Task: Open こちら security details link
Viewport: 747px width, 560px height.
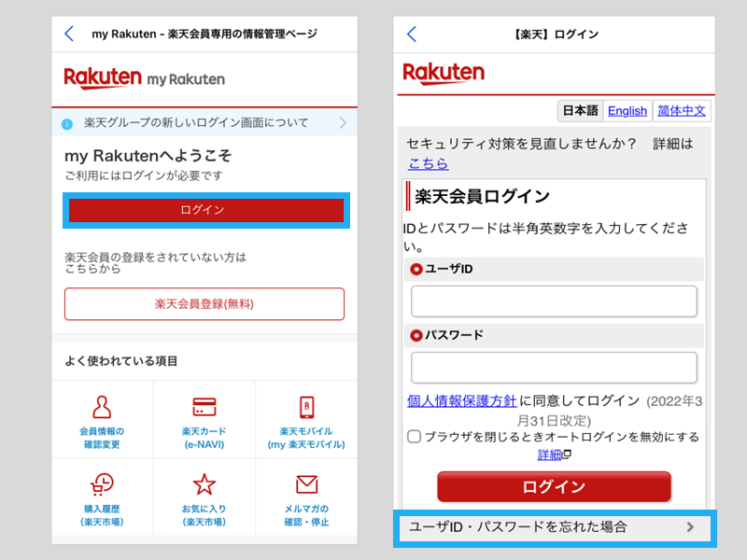Action: point(428,163)
